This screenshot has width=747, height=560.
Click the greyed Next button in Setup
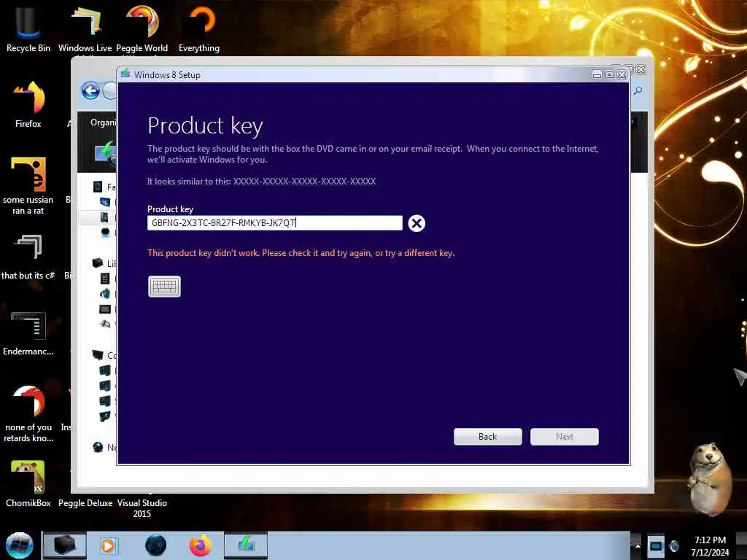click(565, 437)
